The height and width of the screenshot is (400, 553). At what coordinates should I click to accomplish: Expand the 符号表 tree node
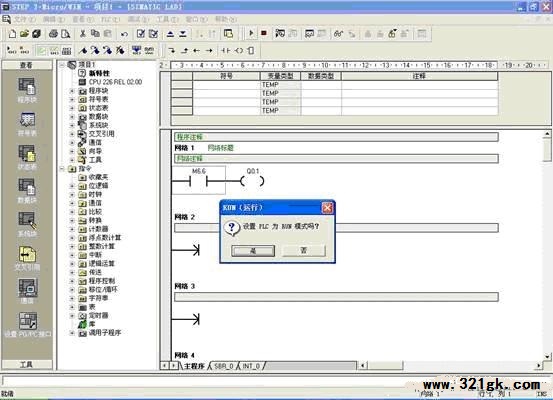(72, 99)
